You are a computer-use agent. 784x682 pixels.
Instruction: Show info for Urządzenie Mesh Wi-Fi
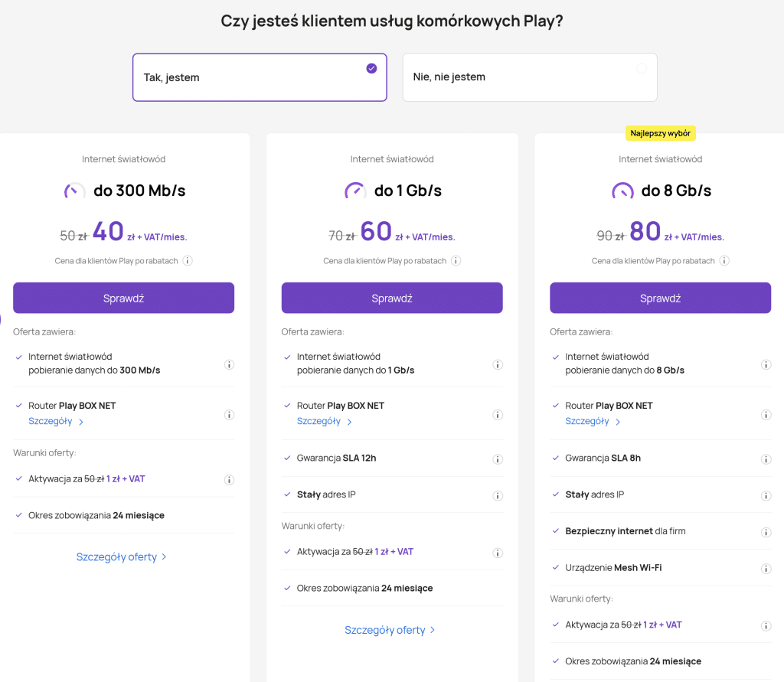coord(766,569)
